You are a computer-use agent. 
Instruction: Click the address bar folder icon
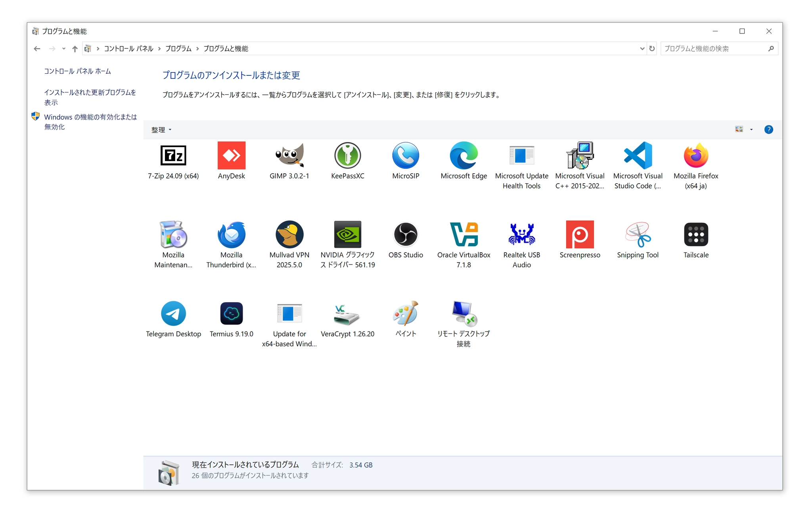88,49
